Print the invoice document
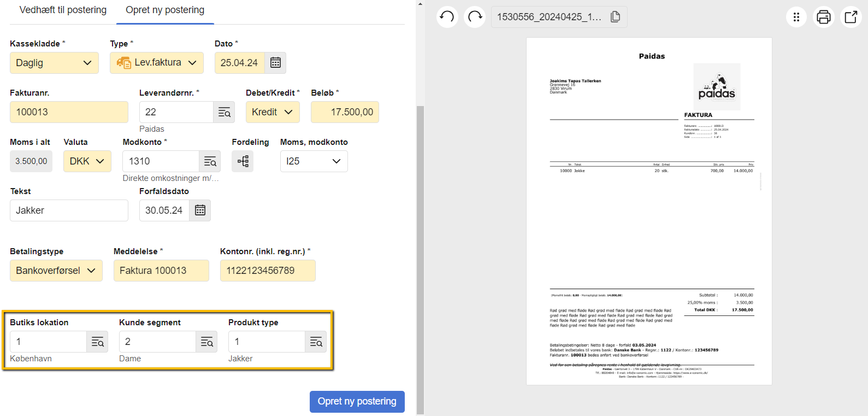The height and width of the screenshot is (416, 868). [823, 17]
